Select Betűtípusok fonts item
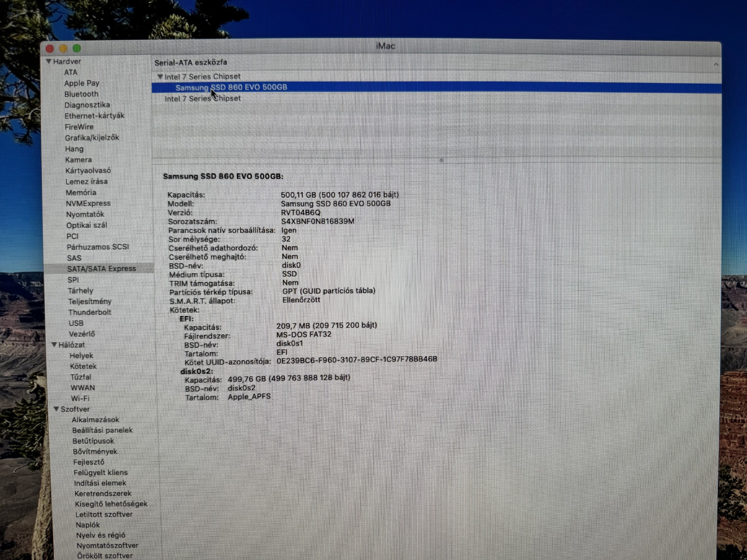This screenshot has height=560, width=747. [x=94, y=441]
